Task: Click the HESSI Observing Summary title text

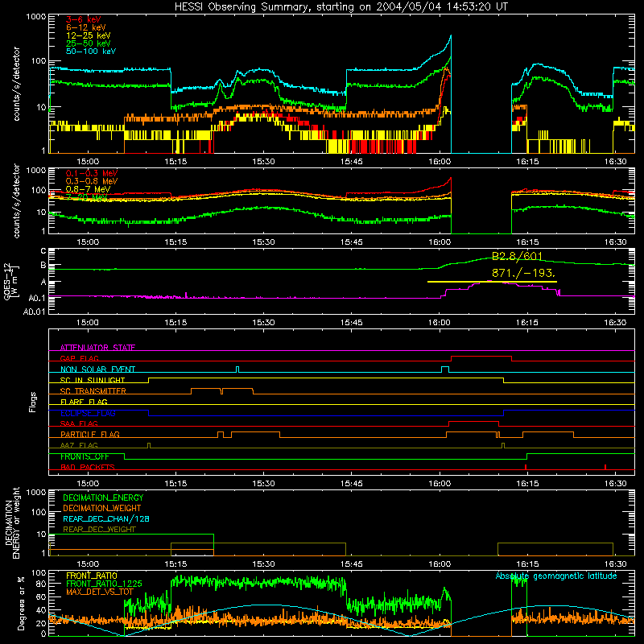Action: (x=341, y=7)
